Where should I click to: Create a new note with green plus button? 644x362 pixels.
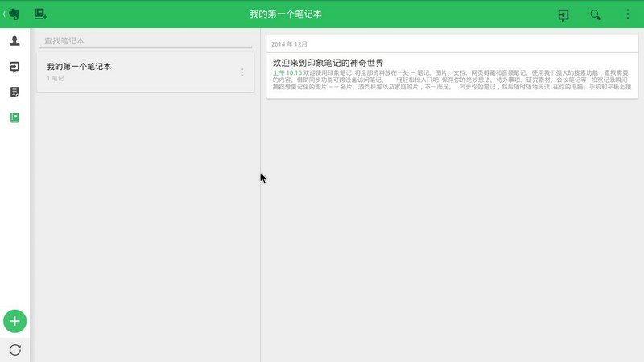14,321
